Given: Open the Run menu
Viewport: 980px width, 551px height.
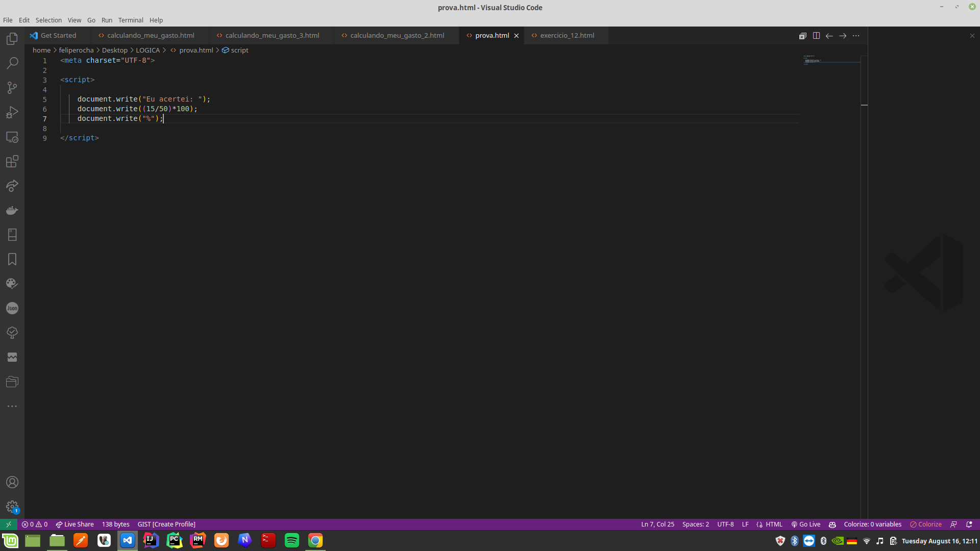Looking at the screenshot, I should pyautogui.click(x=107, y=20).
